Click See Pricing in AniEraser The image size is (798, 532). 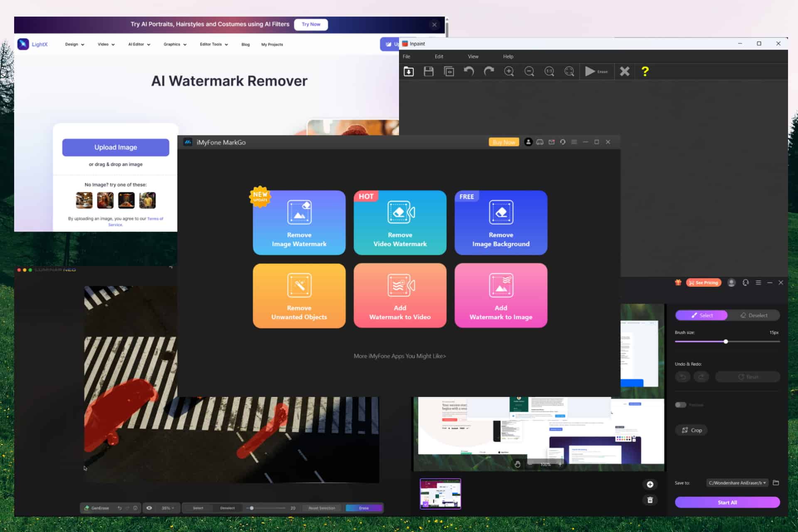[704, 283]
